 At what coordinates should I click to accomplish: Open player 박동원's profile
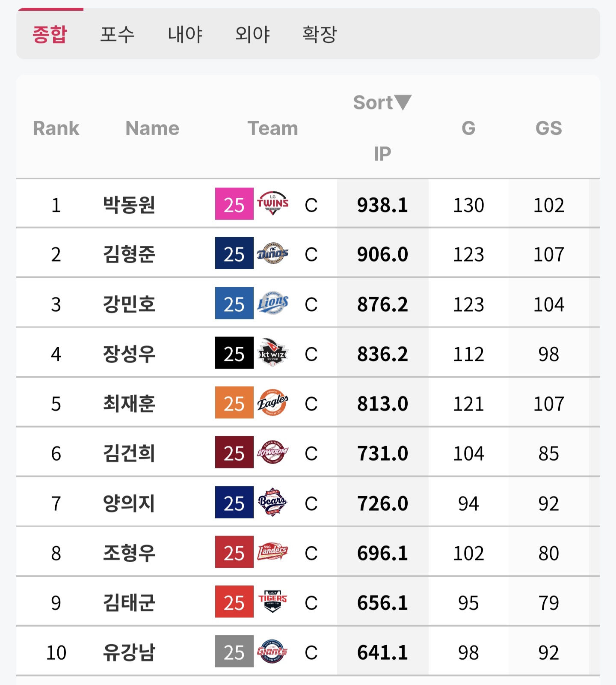tap(129, 205)
